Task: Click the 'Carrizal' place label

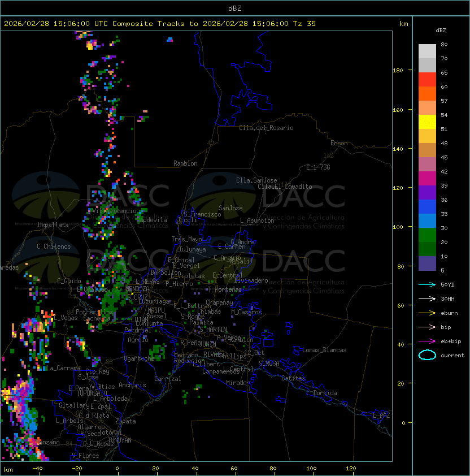Action: [168, 379]
